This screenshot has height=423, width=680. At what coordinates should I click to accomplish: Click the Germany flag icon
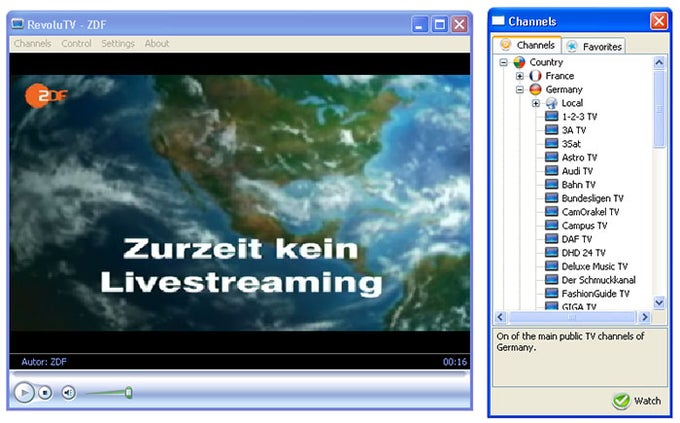tap(535, 89)
